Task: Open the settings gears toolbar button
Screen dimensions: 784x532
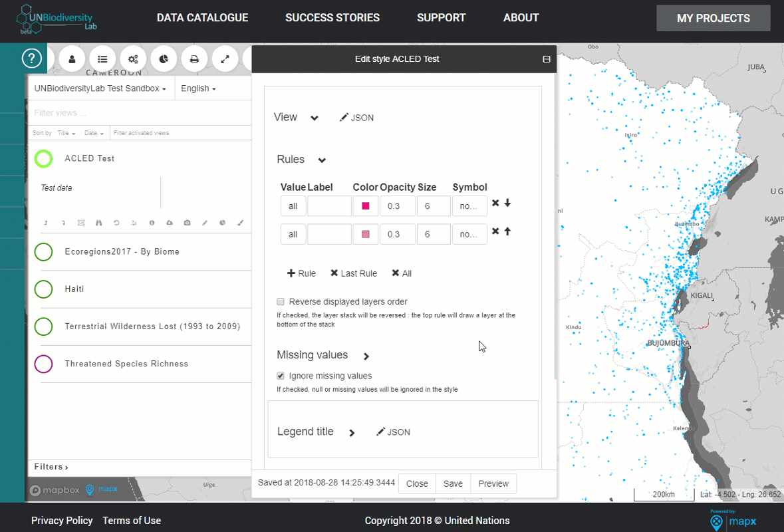Action: (133, 59)
